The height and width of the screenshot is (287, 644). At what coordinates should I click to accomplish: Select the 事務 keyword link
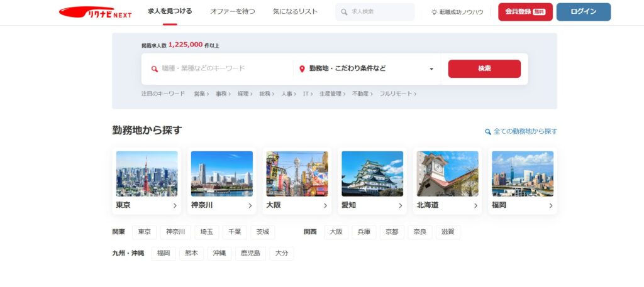coord(223,94)
